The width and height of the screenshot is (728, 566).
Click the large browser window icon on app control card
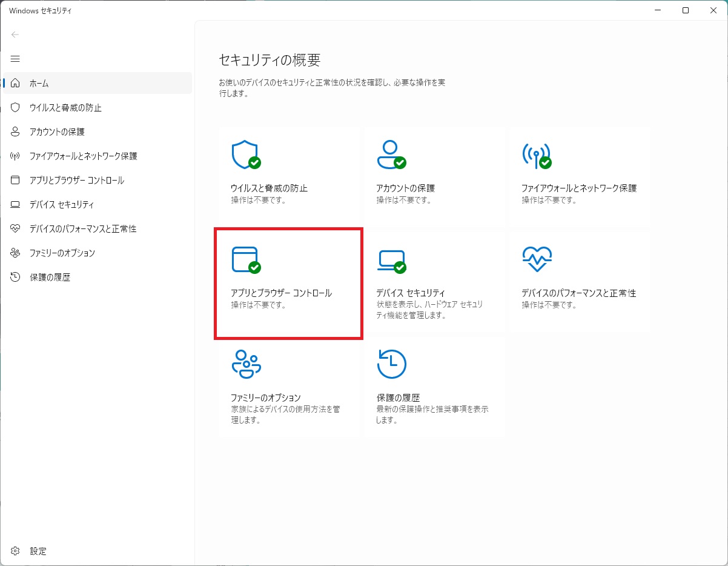[246, 260]
